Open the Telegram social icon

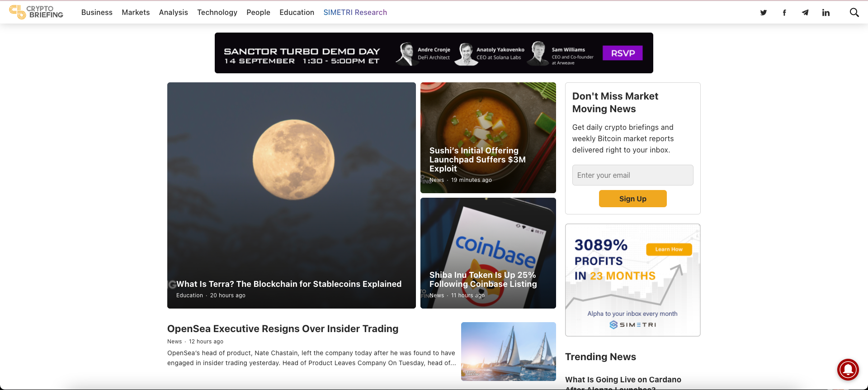click(805, 13)
